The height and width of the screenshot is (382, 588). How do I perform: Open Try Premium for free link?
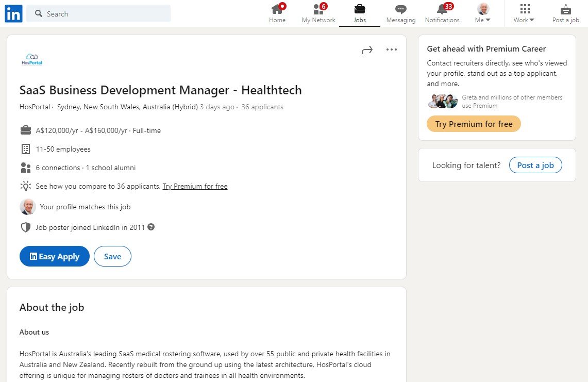[x=195, y=186]
